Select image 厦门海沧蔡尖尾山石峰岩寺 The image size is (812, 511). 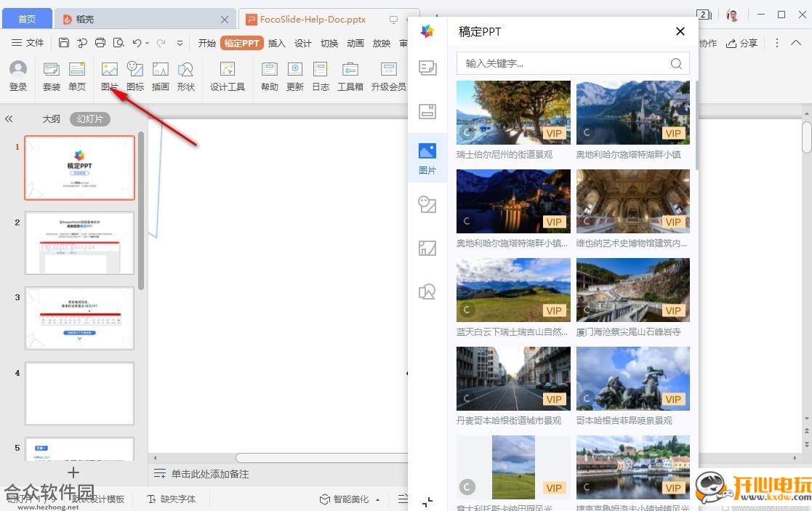click(x=633, y=290)
